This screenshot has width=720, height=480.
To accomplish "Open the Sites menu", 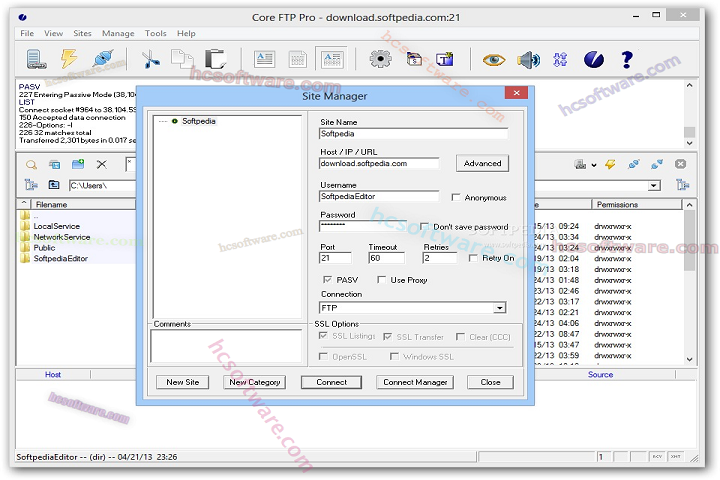I will [82, 34].
